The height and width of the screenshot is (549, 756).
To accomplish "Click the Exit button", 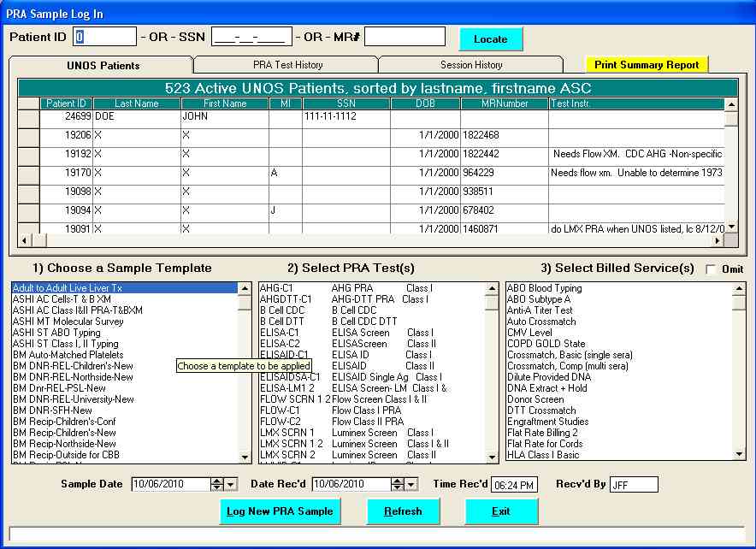I will [x=501, y=511].
